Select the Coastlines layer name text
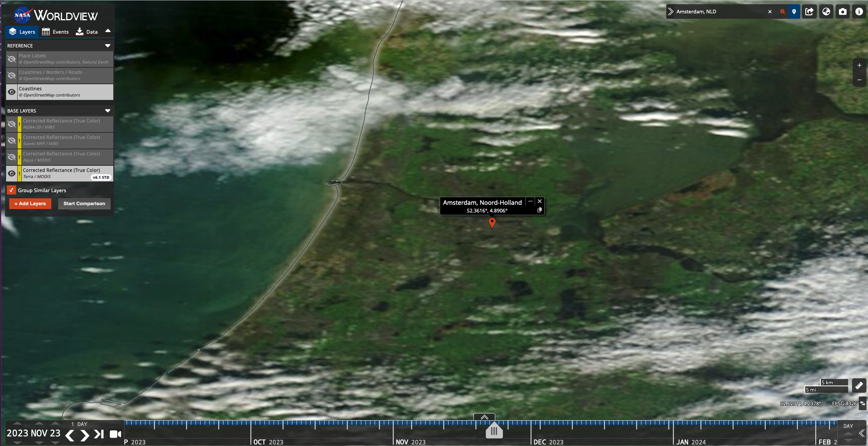868x446 pixels. 30,88
